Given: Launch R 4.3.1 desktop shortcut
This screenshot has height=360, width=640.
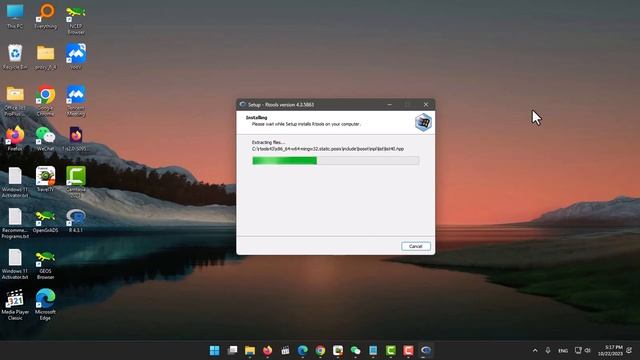Looking at the screenshot, I should tap(76, 220).
